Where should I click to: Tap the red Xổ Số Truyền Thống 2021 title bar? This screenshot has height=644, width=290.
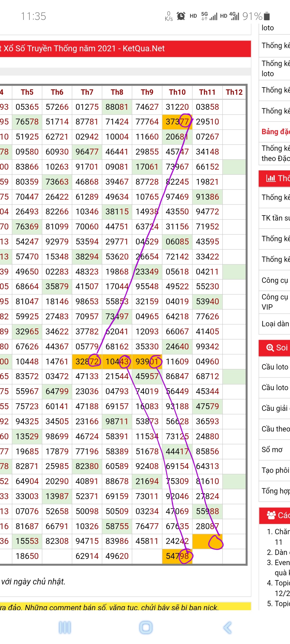point(125,49)
